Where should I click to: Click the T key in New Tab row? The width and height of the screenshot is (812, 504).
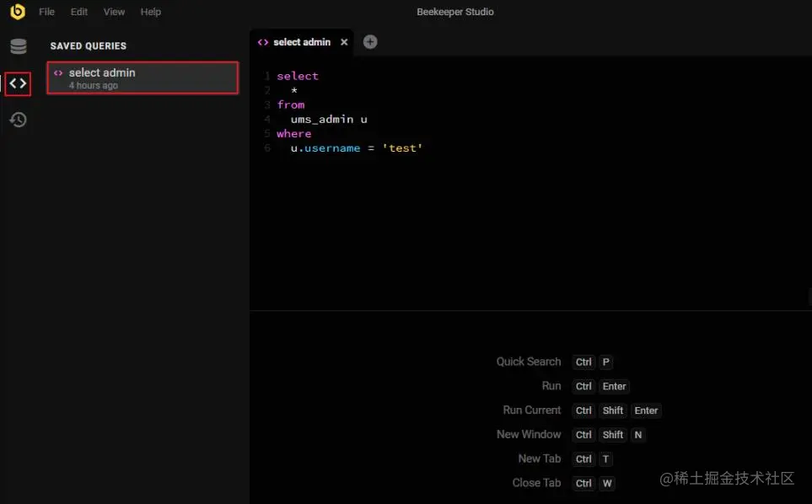[606, 459]
